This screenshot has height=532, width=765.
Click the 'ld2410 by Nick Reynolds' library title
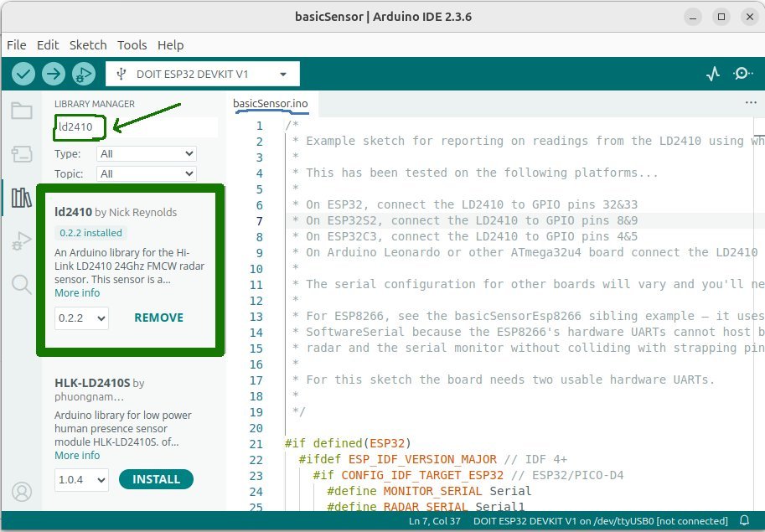tap(116, 212)
